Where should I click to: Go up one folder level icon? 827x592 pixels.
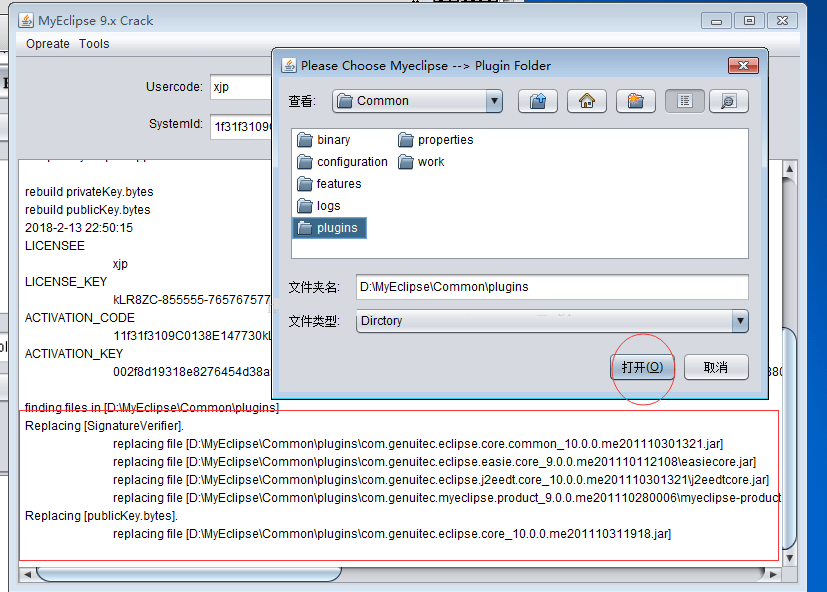click(x=537, y=101)
